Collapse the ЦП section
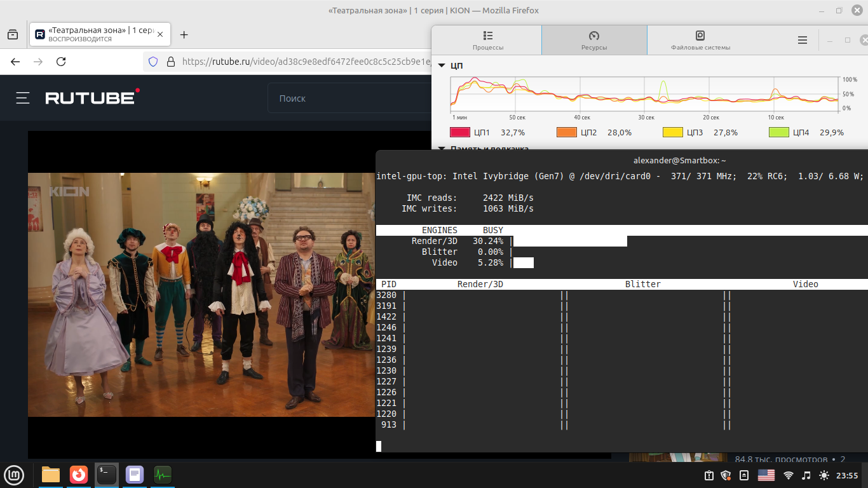Screen dimensions: 868x488 442,65
